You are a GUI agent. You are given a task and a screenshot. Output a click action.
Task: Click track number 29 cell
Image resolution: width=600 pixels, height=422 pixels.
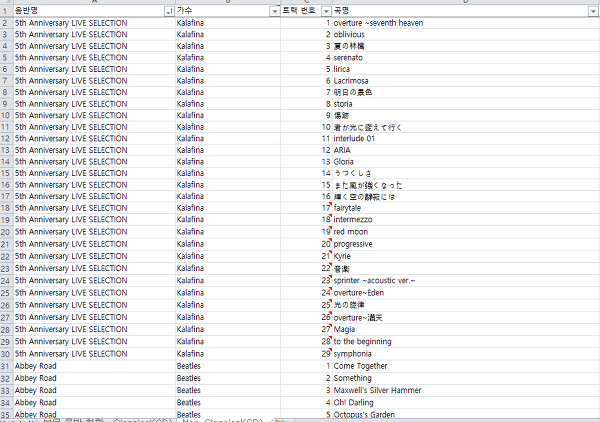[306, 354]
